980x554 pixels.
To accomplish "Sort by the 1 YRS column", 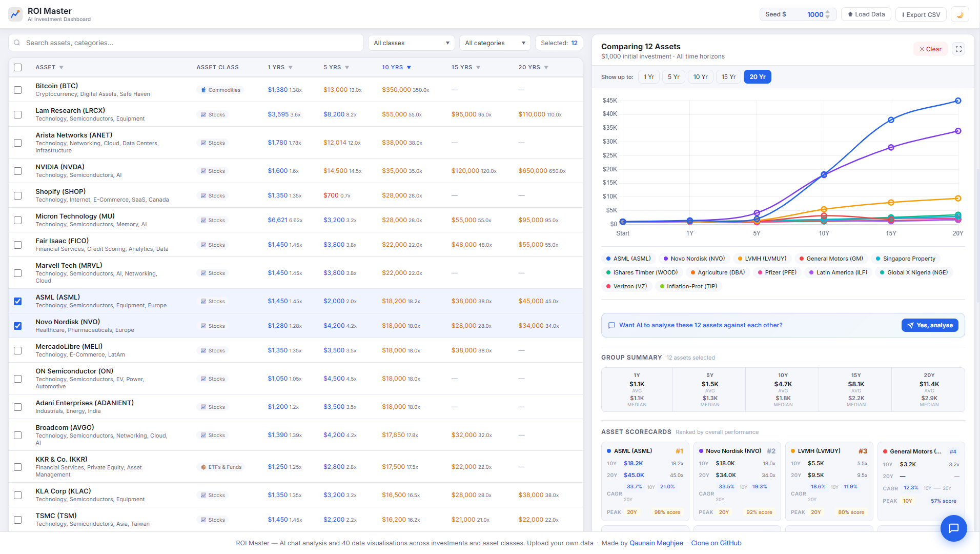I will [280, 68].
